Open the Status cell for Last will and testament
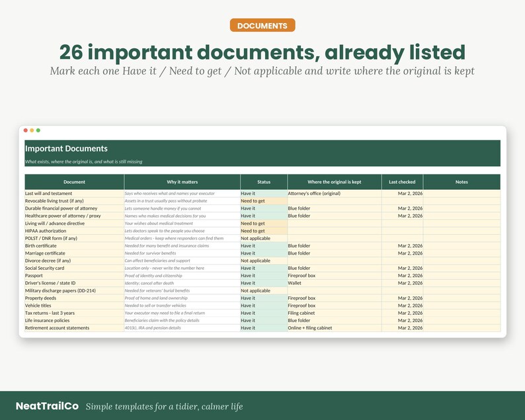Screen dimensions: 525x420 click(264, 194)
